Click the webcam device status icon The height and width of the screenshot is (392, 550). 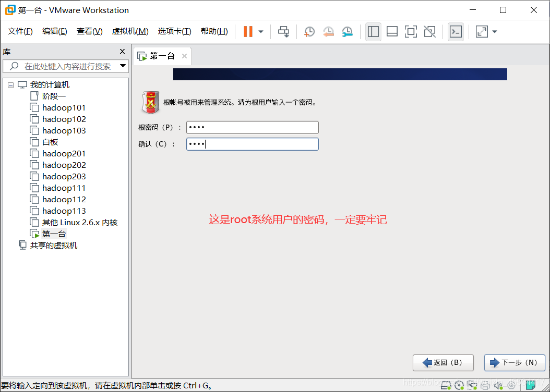(x=511, y=386)
